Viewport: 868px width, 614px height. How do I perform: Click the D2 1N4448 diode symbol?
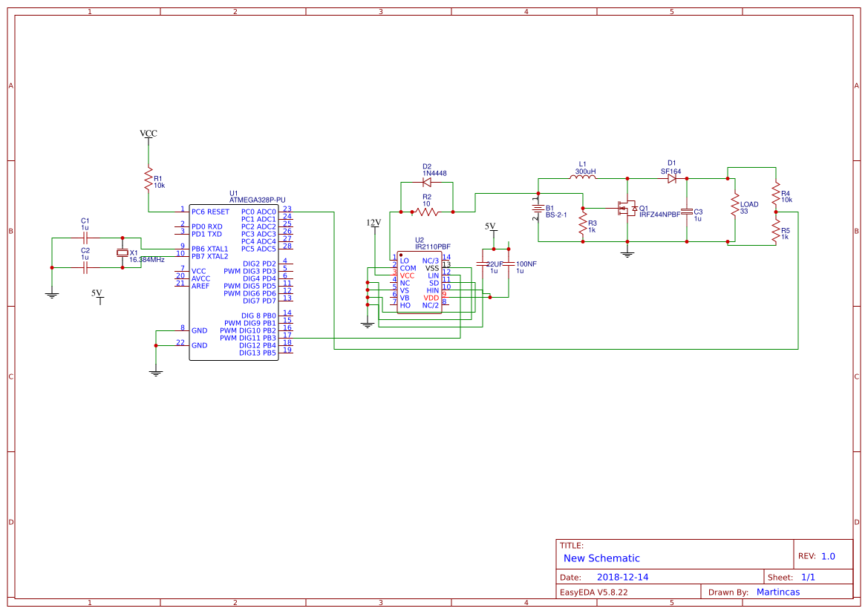(427, 182)
